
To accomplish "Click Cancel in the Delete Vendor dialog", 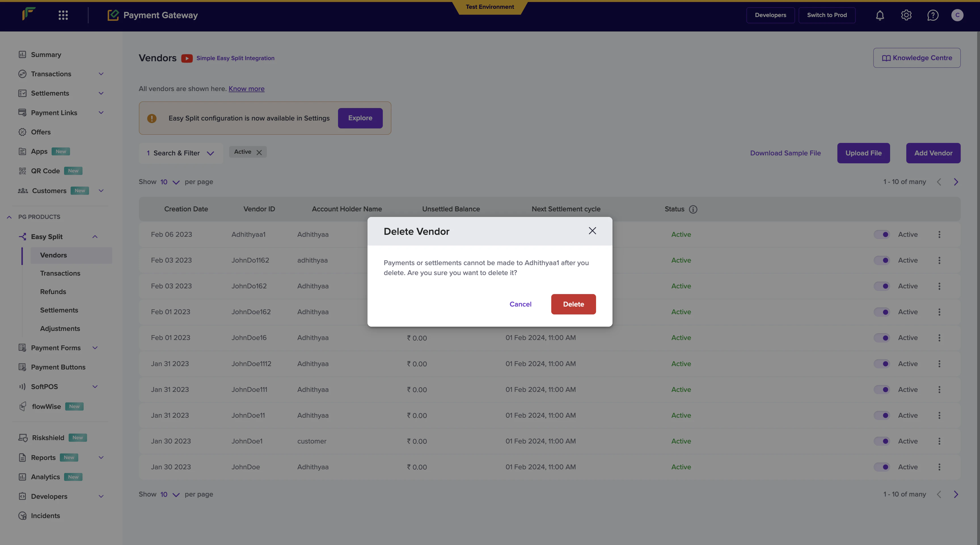I will (x=520, y=304).
